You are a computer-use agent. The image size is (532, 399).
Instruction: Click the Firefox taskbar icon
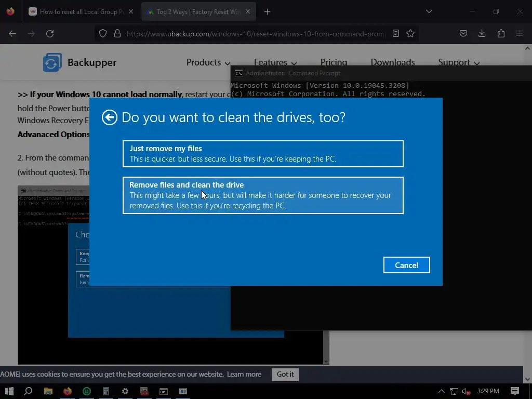68,391
